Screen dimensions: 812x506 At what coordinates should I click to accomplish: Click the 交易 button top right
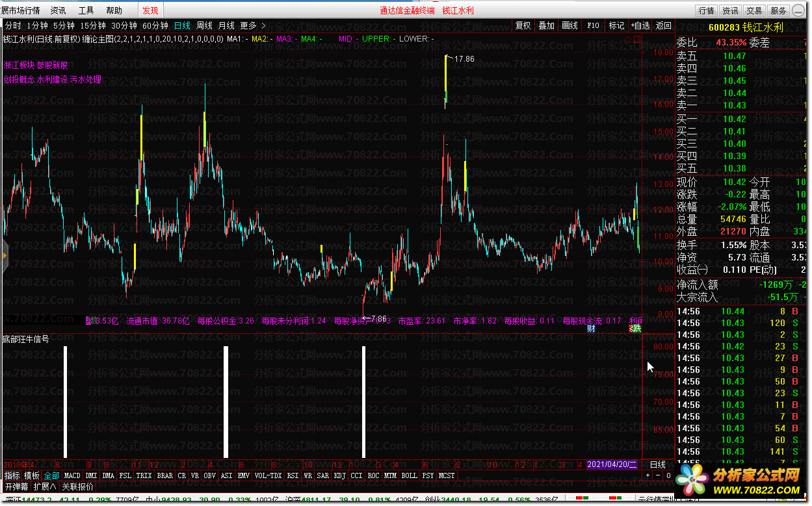point(754,10)
